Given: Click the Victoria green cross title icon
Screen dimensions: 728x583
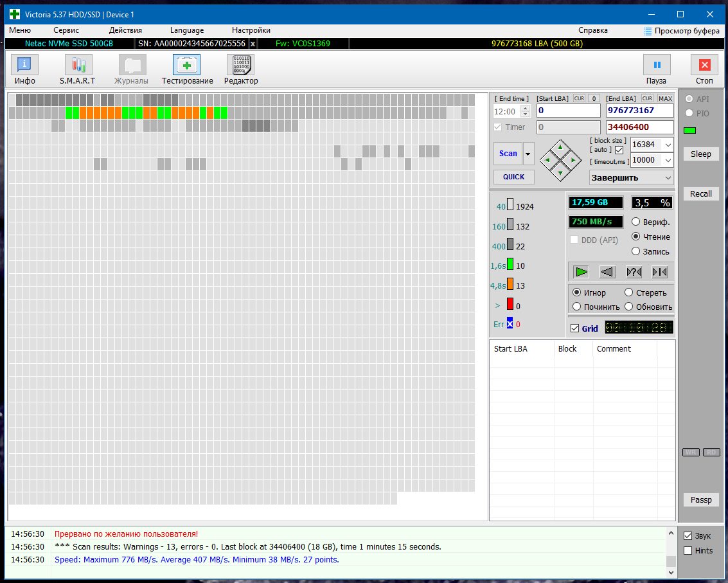Looking at the screenshot, I should coord(15,14).
